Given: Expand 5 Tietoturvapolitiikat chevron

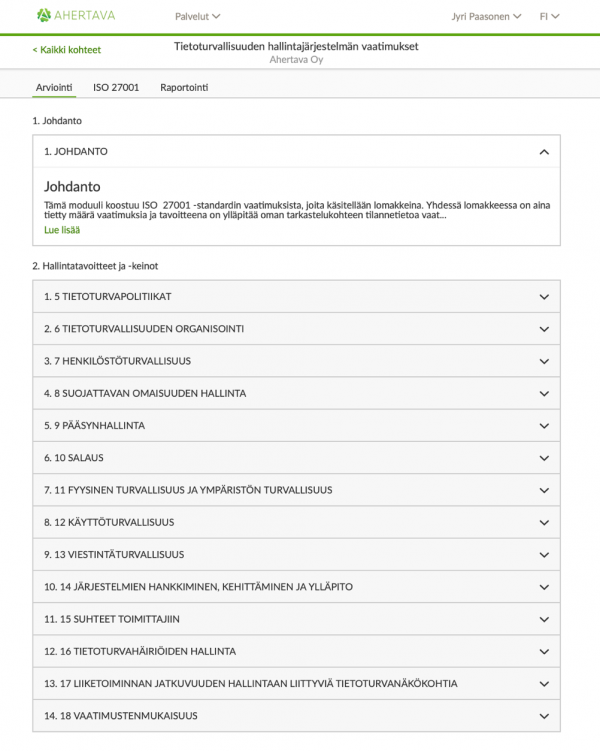Looking at the screenshot, I should [x=544, y=297].
